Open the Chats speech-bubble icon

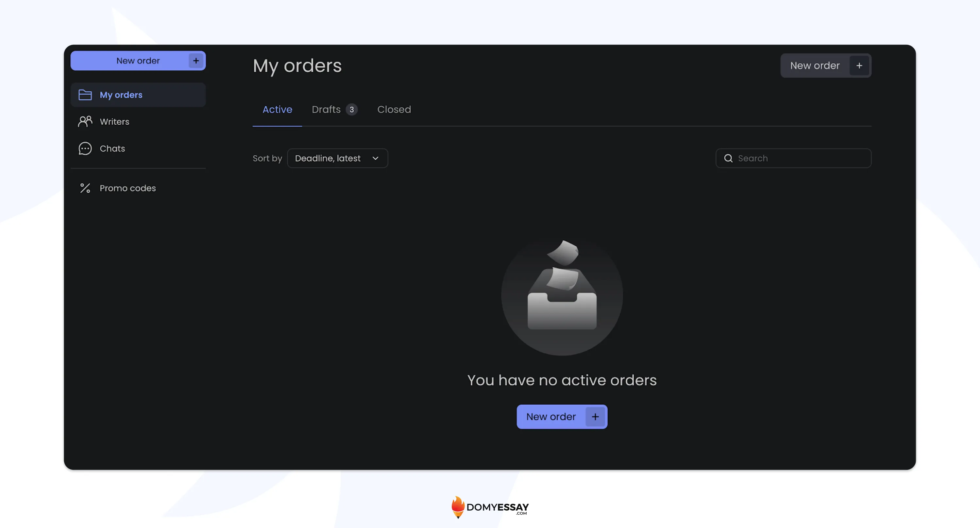[x=85, y=149]
